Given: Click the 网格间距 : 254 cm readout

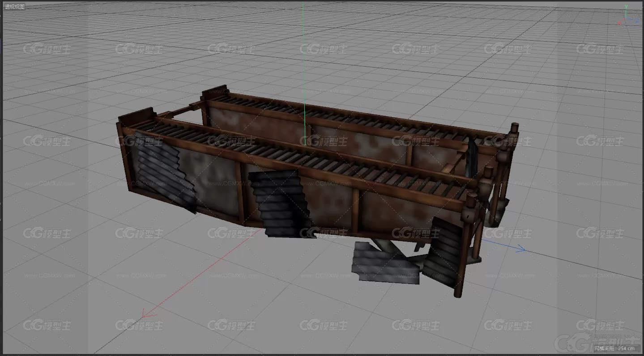Looking at the screenshot, I should pos(615,348).
